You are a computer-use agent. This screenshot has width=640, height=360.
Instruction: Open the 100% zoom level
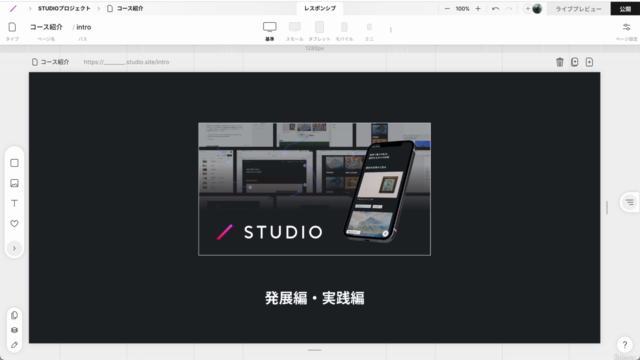[462, 9]
